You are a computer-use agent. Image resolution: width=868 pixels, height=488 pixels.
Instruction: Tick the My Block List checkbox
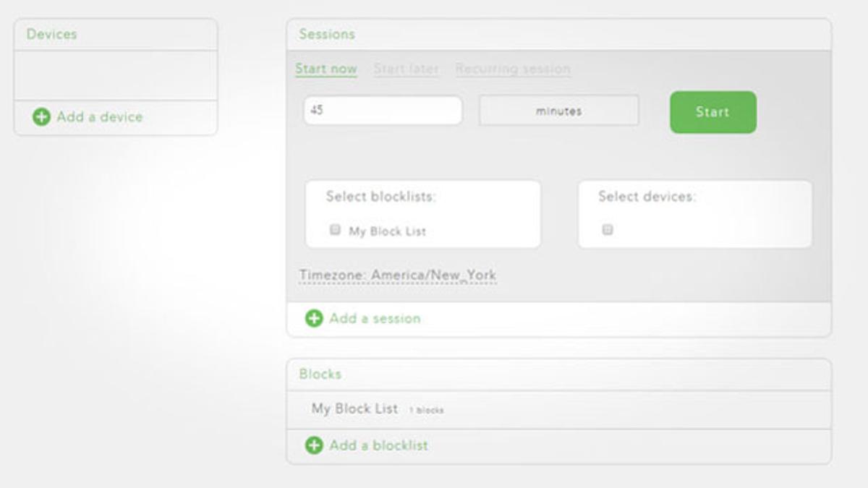tap(335, 230)
